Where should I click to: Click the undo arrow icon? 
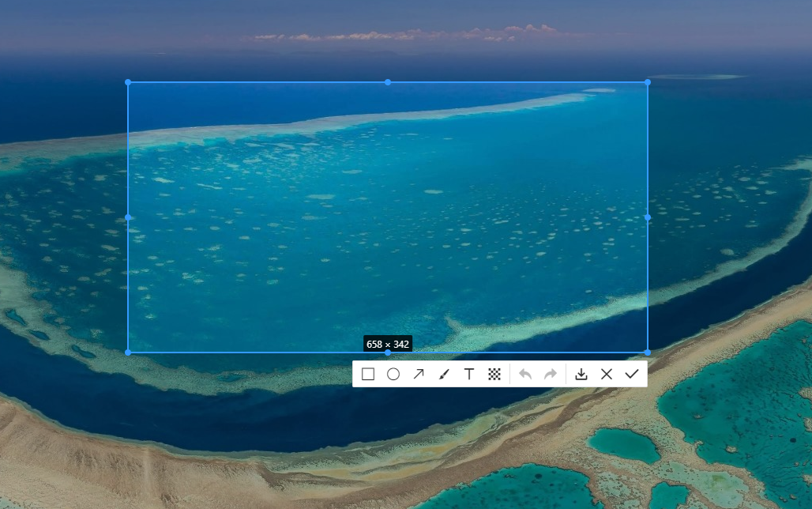[525, 374]
